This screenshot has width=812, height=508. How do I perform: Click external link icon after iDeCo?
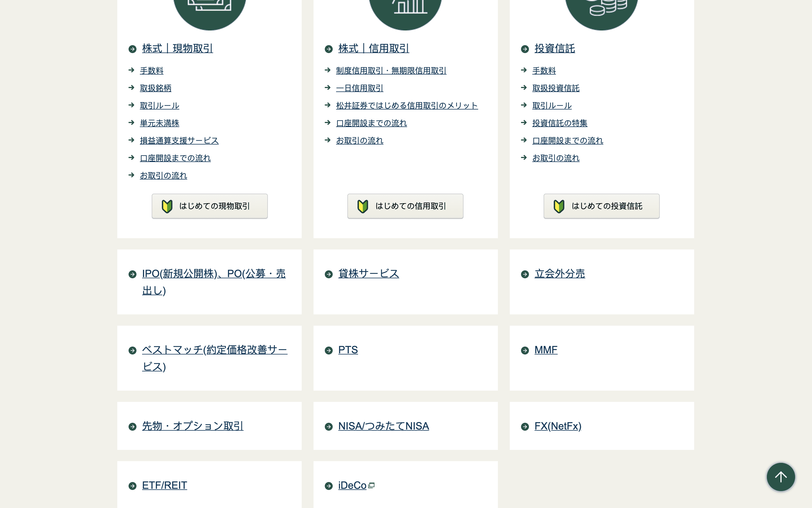(371, 485)
